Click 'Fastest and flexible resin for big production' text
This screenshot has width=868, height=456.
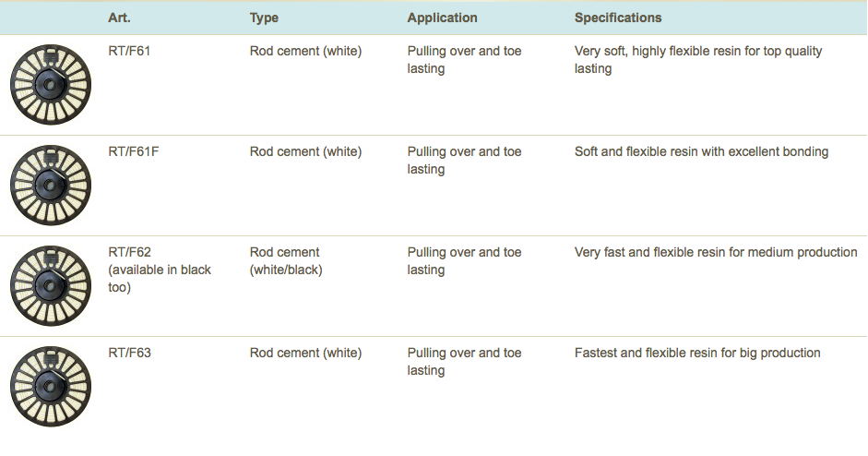(697, 353)
